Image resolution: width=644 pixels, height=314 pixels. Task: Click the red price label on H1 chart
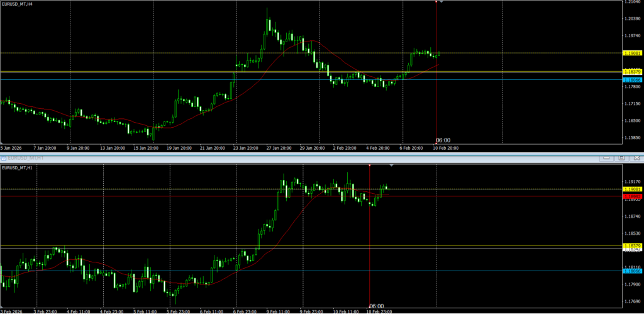click(632, 196)
